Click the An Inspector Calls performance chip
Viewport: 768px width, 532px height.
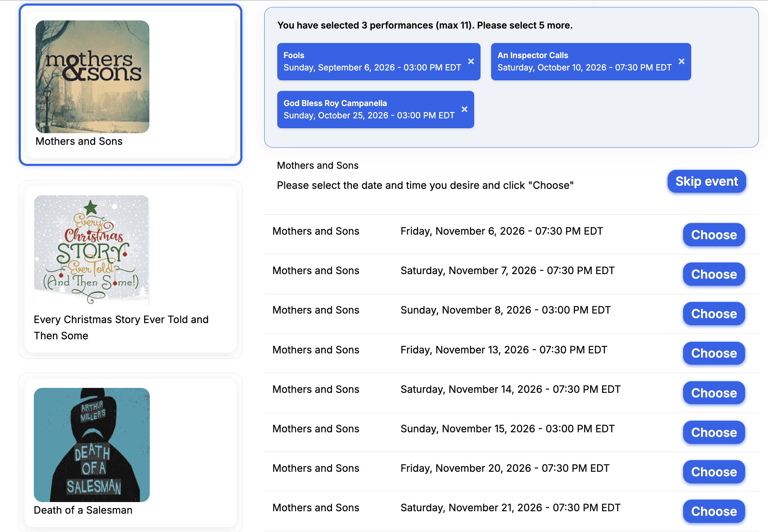[591, 62]
